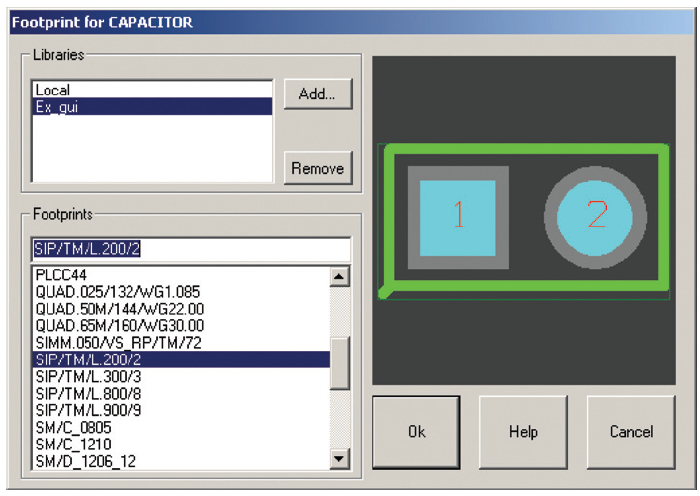
Task: Cancel the footprint dialog
Action: 631,432
